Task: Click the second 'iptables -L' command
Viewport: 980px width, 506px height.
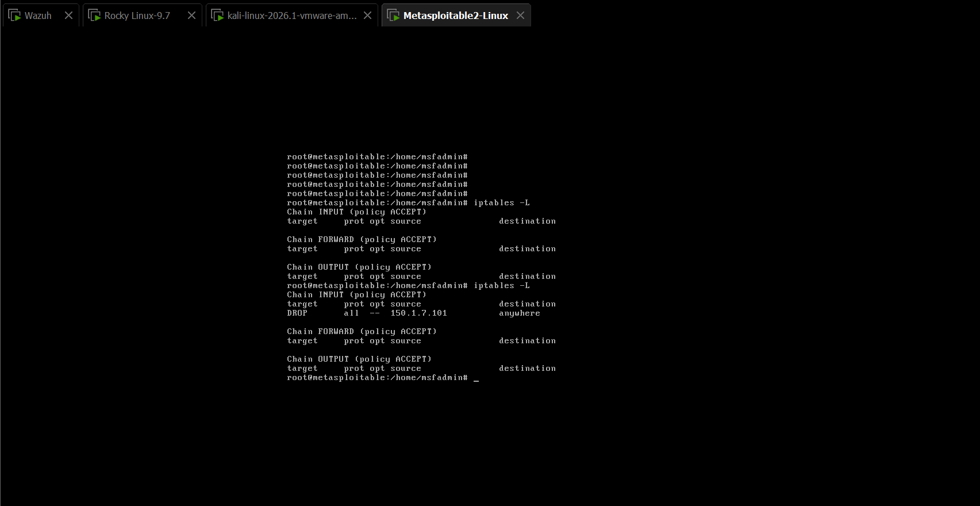Action: [502, 286]
